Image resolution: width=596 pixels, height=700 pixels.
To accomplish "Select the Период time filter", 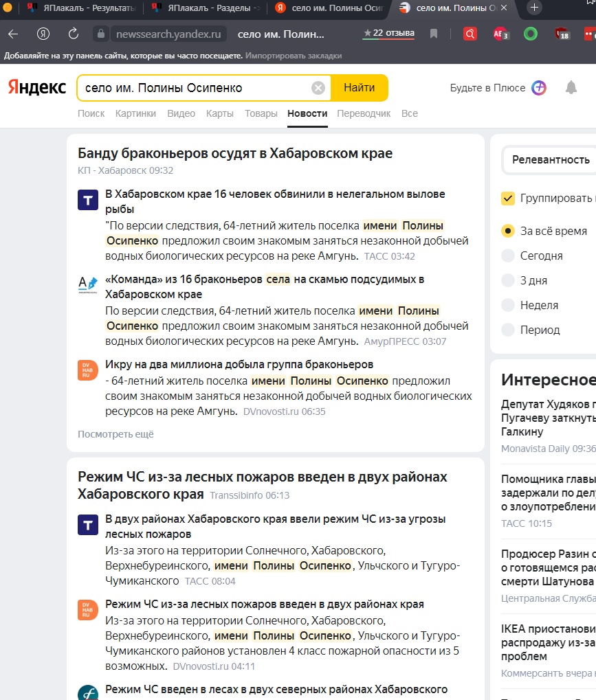I will pos(508,330).
